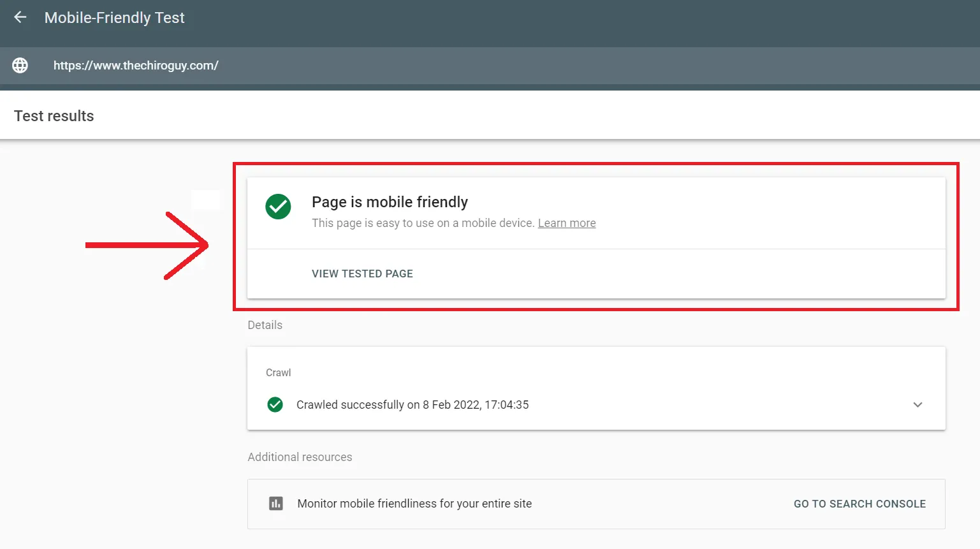Click the easy to use description text

pyautogui.click(x=422, y=223)
